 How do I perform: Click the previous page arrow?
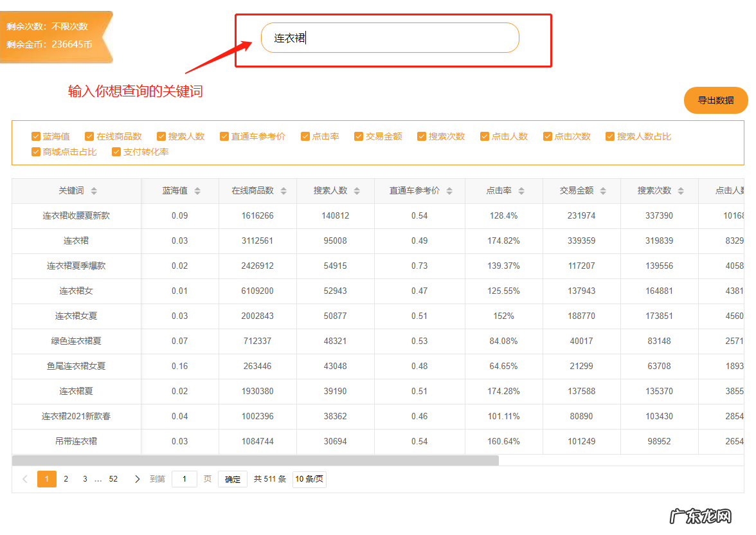24,478
